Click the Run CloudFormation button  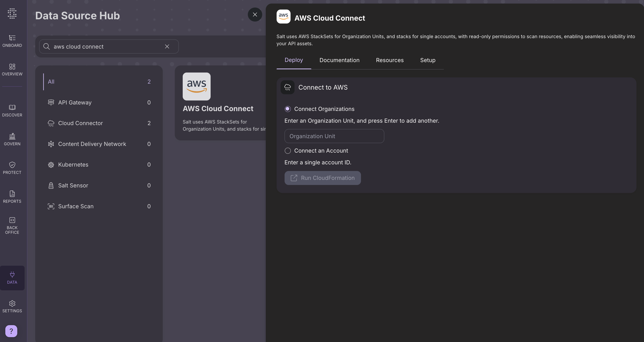pyautogui.click(x=322, y=178)
